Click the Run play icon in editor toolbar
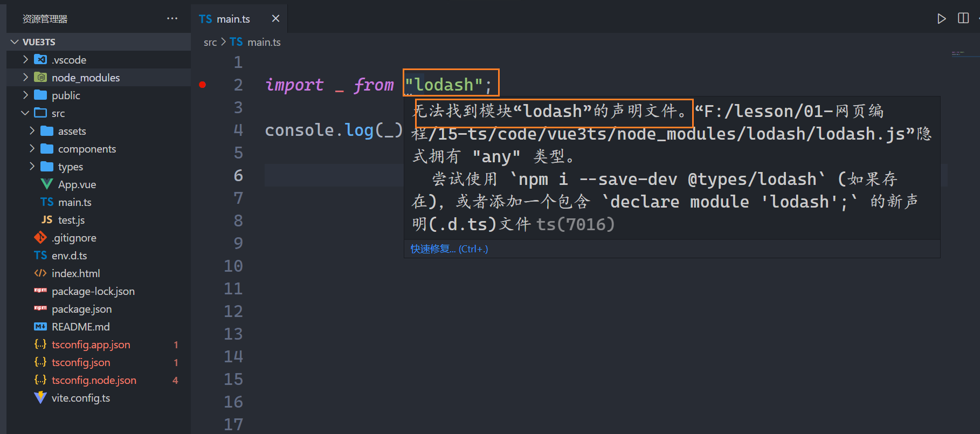Viewport: 980px width, 434px height. tap(941, 19)
